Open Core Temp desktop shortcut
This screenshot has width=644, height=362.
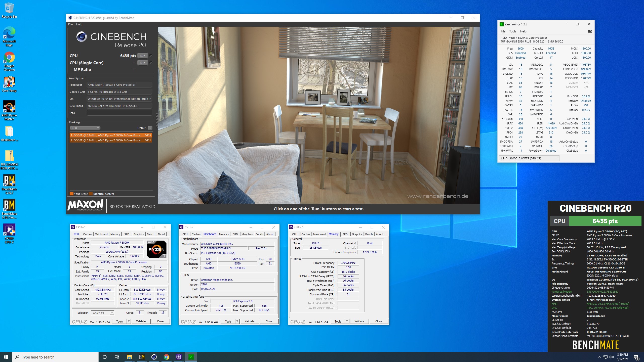click(x=9, y=84)
